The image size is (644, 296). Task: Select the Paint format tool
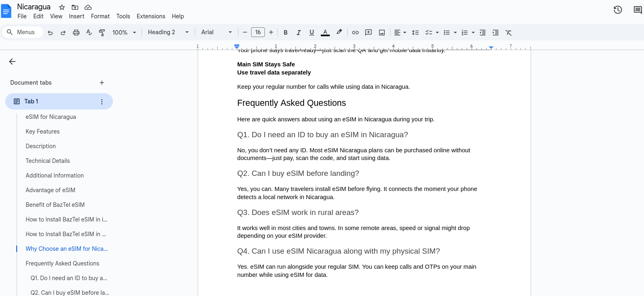pos(102,33)
